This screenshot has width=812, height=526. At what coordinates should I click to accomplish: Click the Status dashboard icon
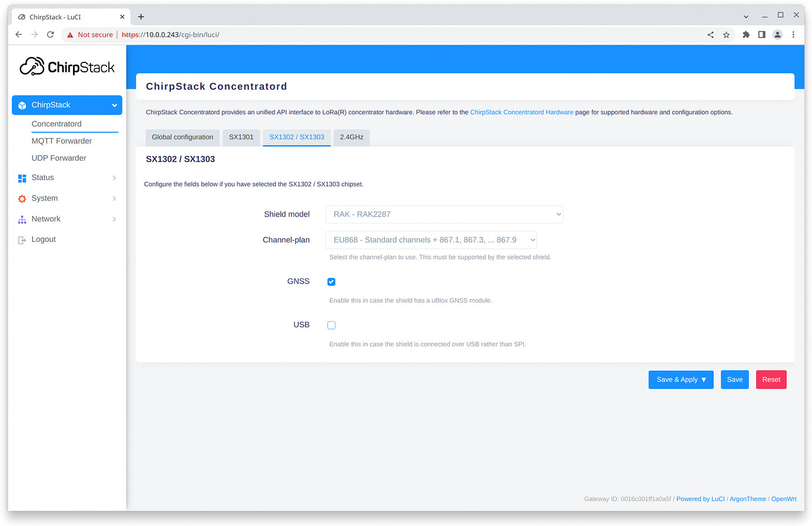coord(22,178)
